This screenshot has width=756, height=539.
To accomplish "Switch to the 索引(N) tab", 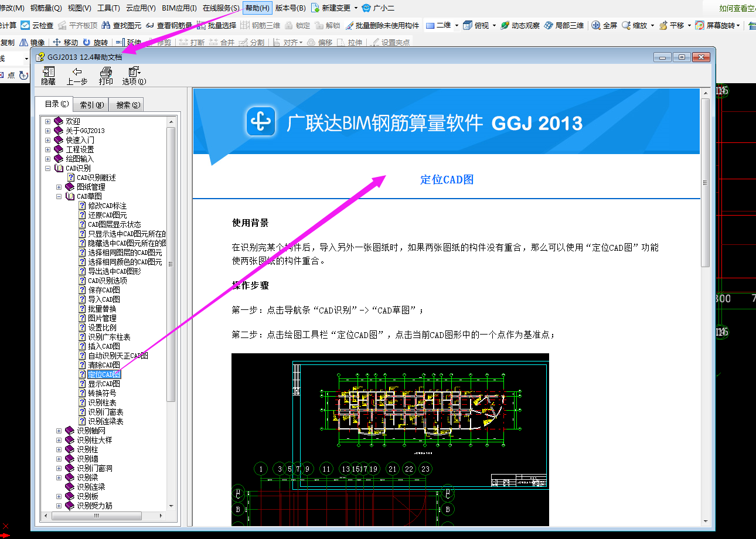I will pos(91,105).
